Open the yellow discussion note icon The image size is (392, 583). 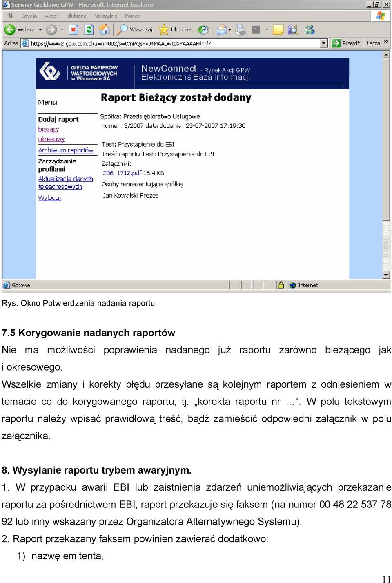point(278,29)
